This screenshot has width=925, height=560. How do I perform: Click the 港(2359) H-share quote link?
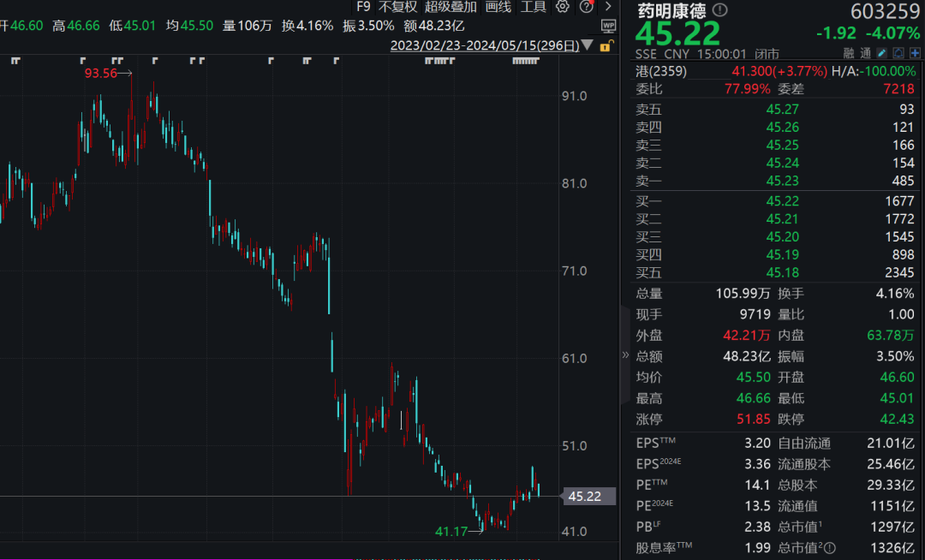click(x=661, y=71)
